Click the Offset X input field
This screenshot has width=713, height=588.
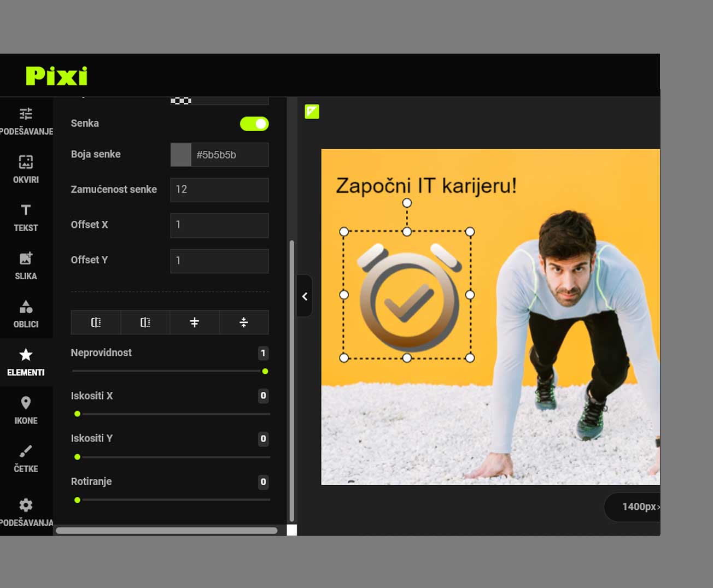click(219, 225)
